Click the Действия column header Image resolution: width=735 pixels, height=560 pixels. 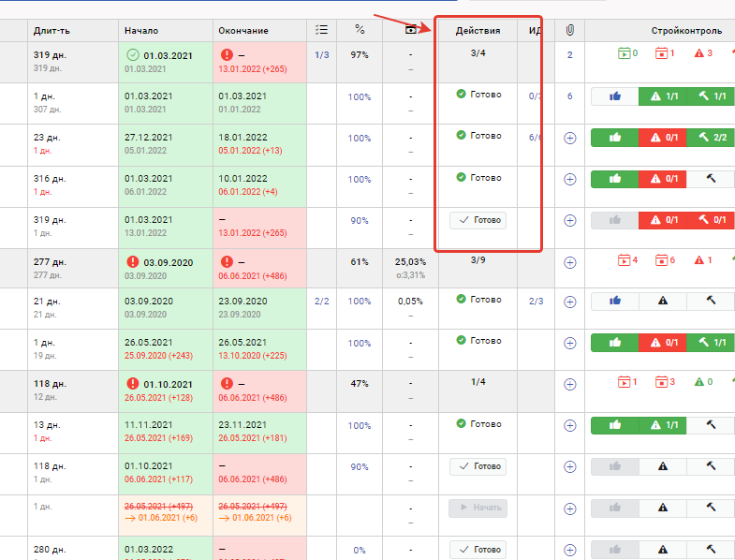click(478, 30)
